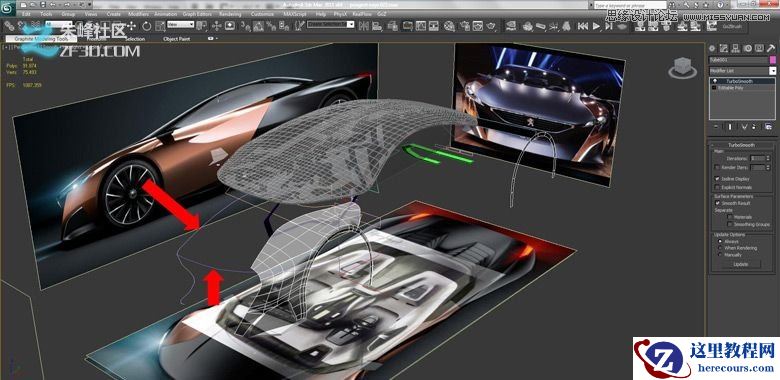Click the Render Production teapot icon
The image size is (780, 380).
click(x=491, y=25)
